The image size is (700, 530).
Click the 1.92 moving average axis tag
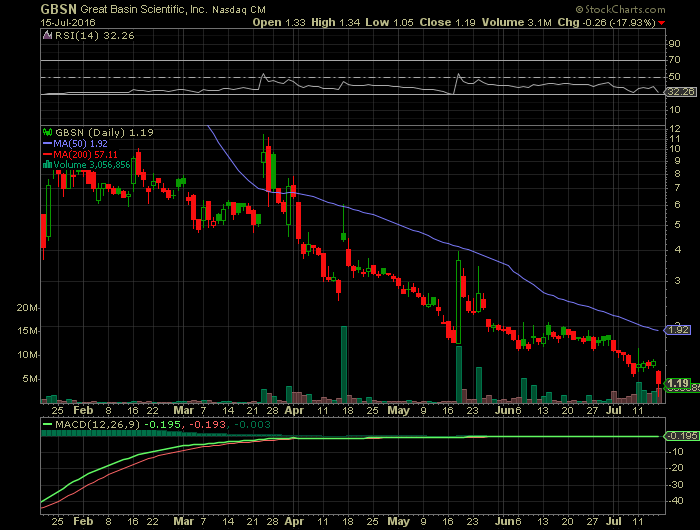coord(679,330)
